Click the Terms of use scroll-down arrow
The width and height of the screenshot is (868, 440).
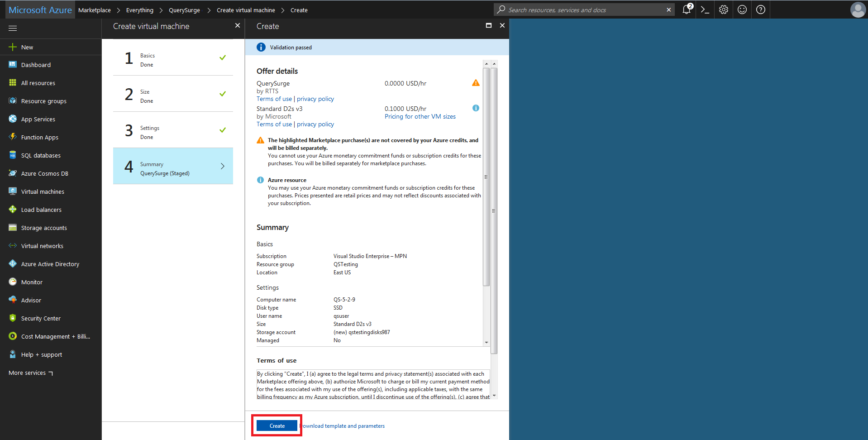(x=494, y=396)
